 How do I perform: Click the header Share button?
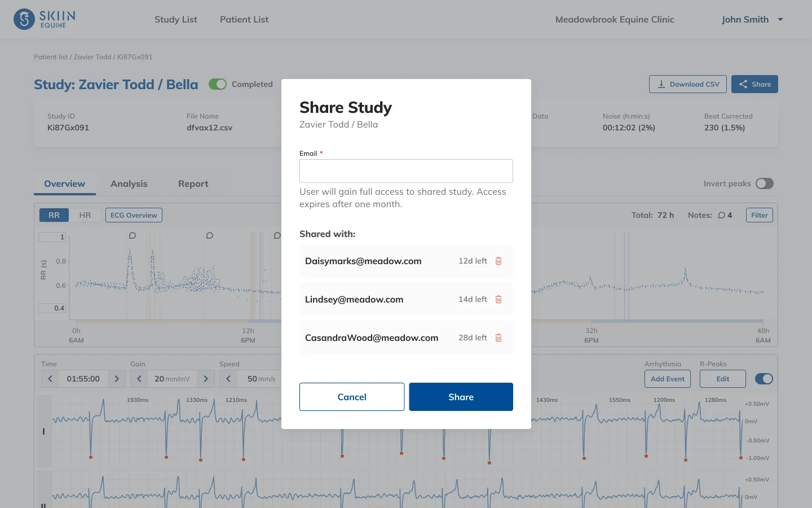754,84
